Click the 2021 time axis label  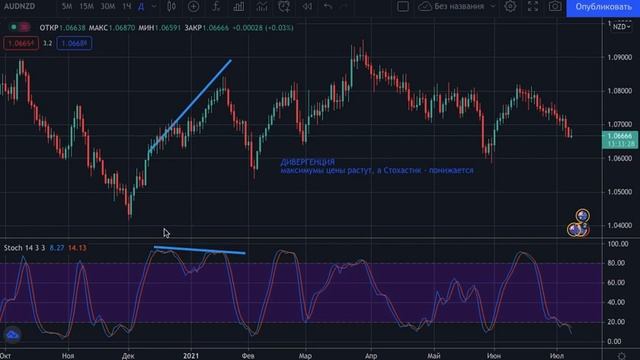tap(191, 356)
